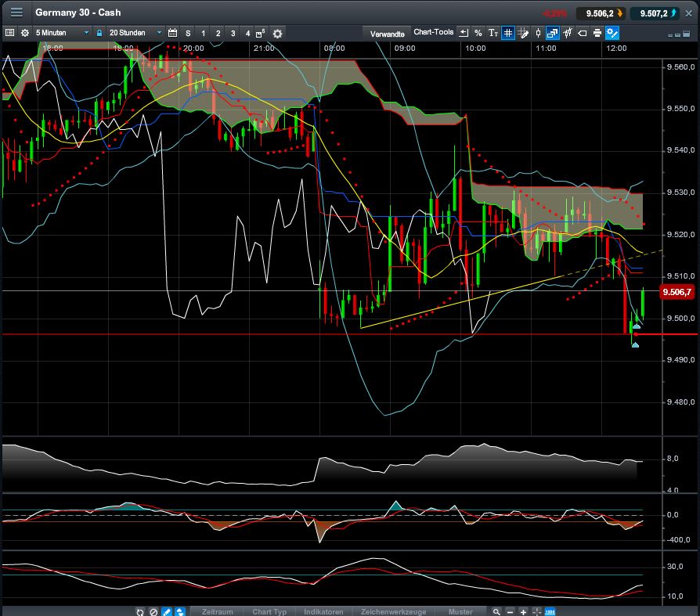
Task: Open the list view icon in toolbar
Action: [9, 33]
